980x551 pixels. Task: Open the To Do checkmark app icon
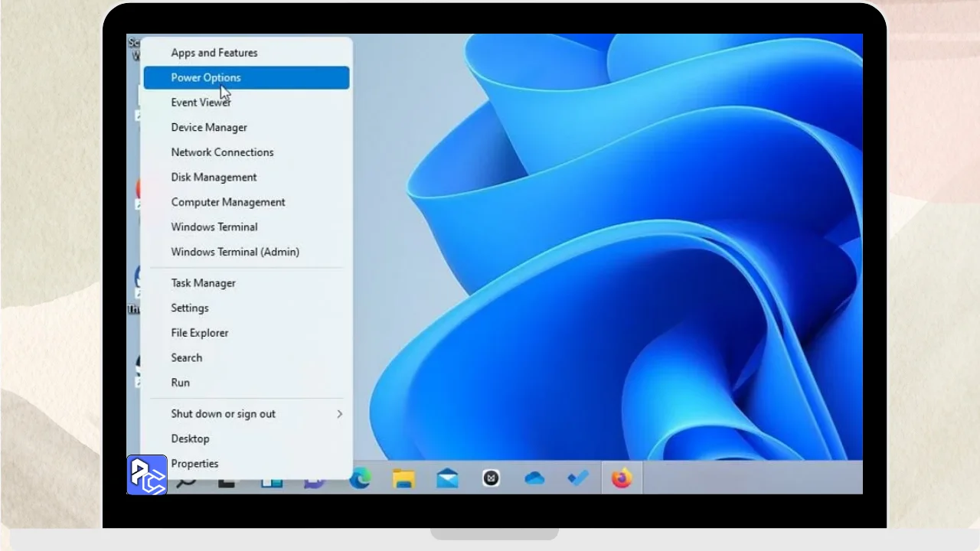pos(578,478)
